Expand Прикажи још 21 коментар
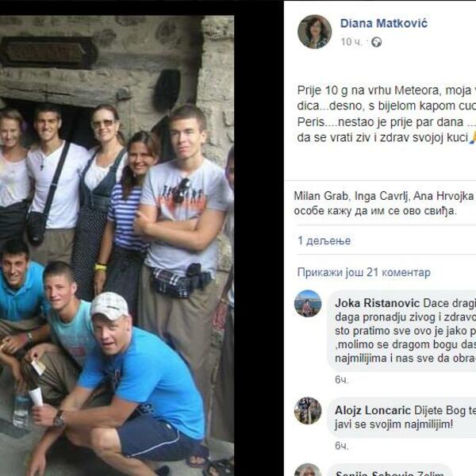The image size is (476, 476). point(363,272)
